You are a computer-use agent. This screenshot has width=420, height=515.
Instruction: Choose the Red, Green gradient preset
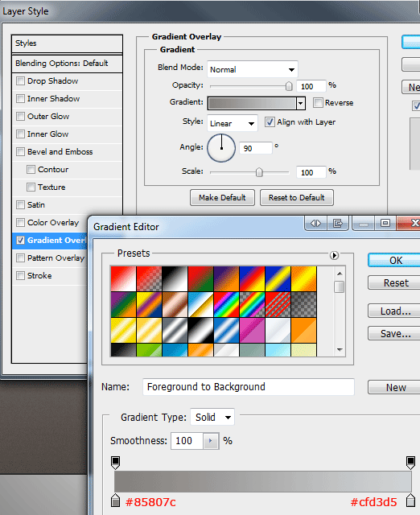(200, 279)
